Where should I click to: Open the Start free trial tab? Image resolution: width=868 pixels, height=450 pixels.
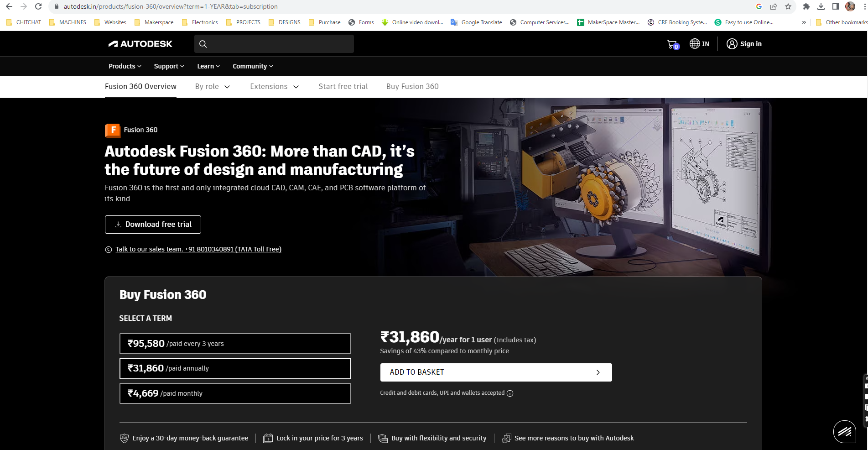coord(343,87)
